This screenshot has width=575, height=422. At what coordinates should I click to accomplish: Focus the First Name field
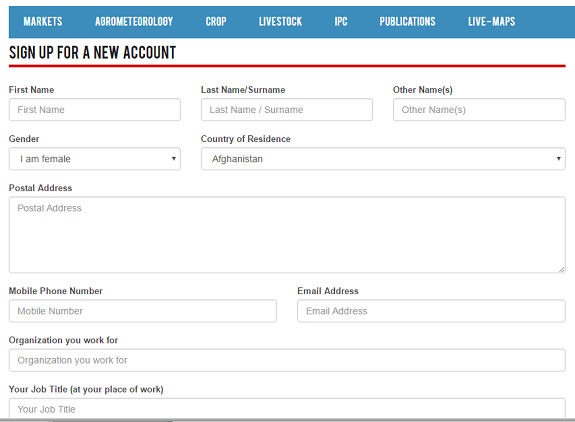[95, 110]
